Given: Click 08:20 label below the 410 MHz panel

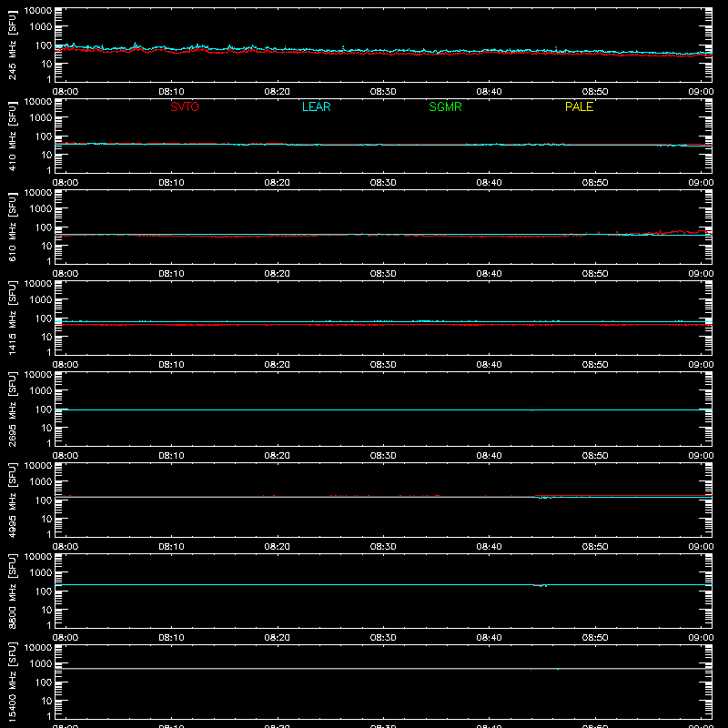Looking at the screenshot, I should click(278, 183).
